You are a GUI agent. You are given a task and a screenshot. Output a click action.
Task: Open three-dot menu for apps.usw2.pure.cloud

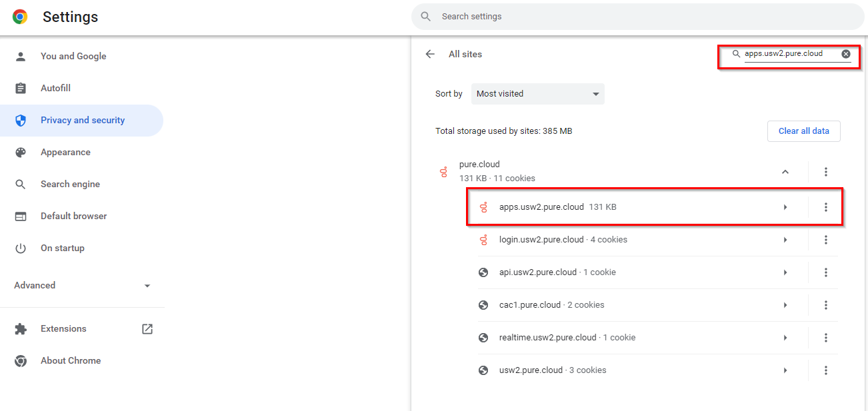[x=825, y=207]
